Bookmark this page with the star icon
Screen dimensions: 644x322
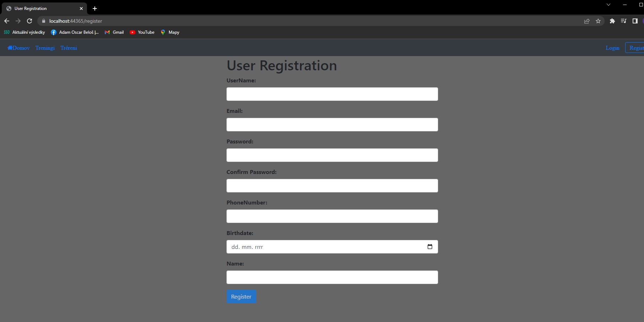coord(598,21)
